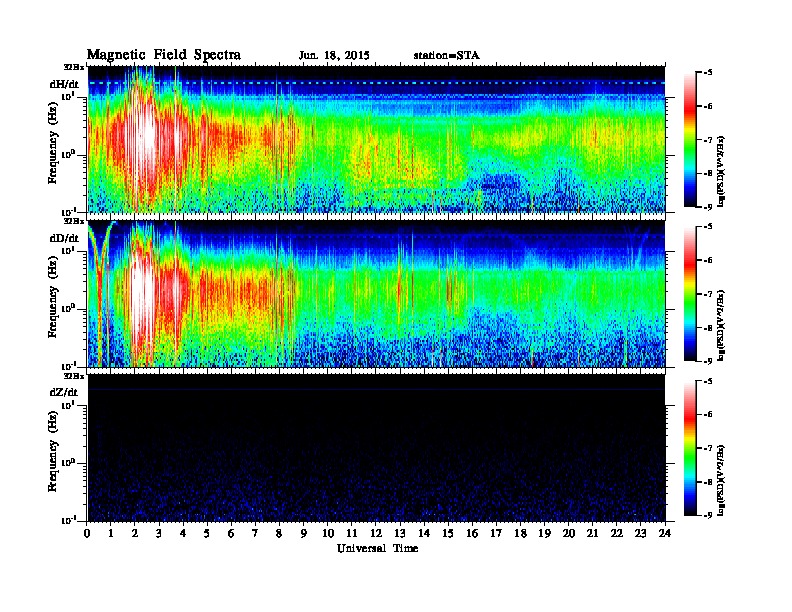The image size is (792, 612).
Task: Click hour label "9" on the time axis
Action: coord(304,533)
